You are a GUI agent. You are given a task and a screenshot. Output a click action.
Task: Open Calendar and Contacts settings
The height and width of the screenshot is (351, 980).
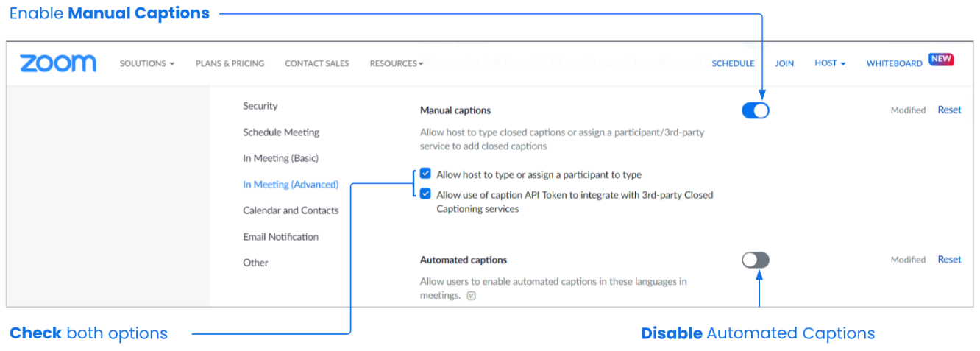(291, 210)
